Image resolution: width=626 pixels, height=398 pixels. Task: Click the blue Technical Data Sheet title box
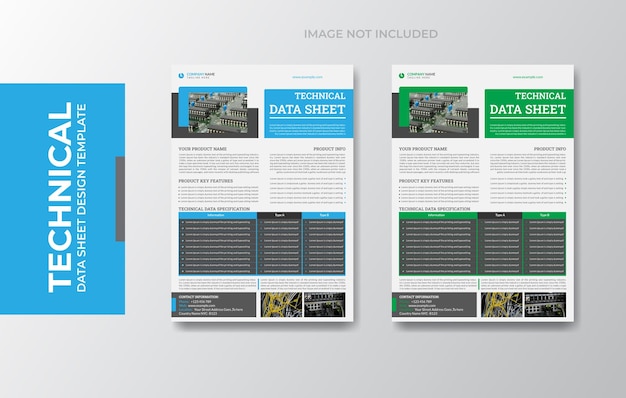(x=309, y=113)
